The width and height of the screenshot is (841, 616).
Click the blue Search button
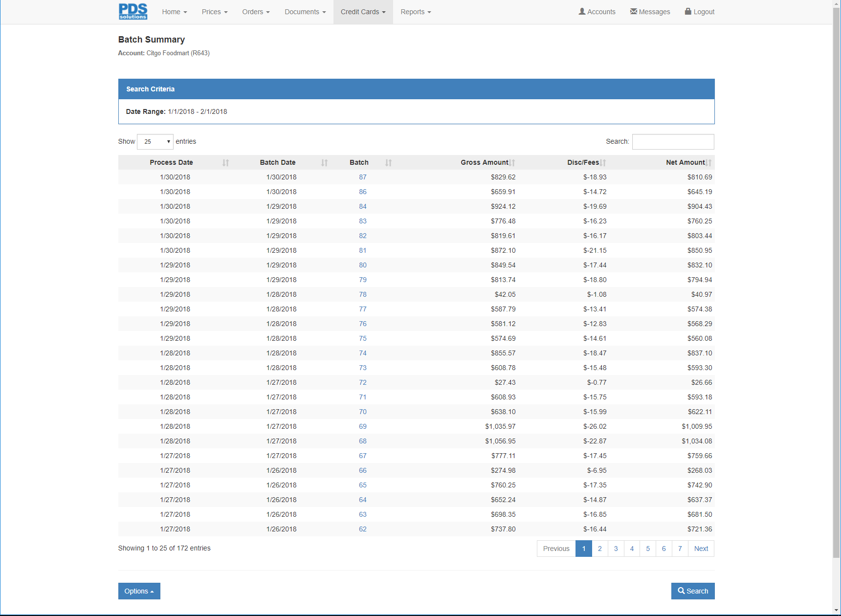click(692, 591)
